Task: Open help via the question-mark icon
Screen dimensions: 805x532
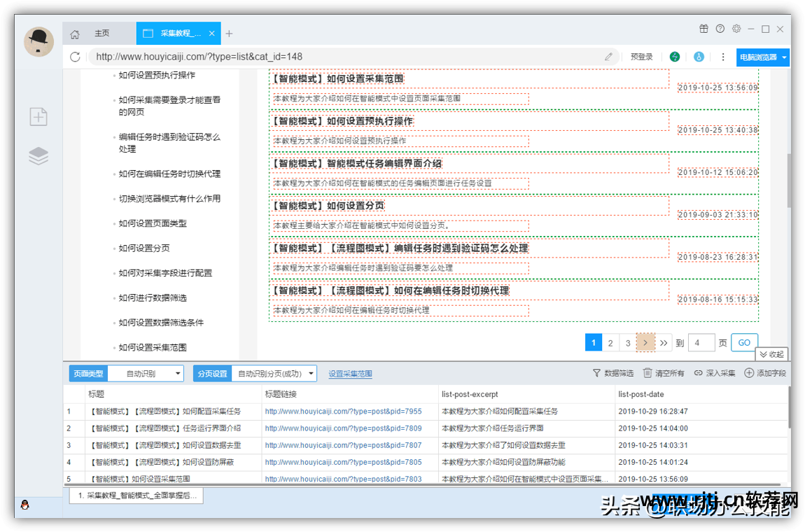Action: pos(720,29)
